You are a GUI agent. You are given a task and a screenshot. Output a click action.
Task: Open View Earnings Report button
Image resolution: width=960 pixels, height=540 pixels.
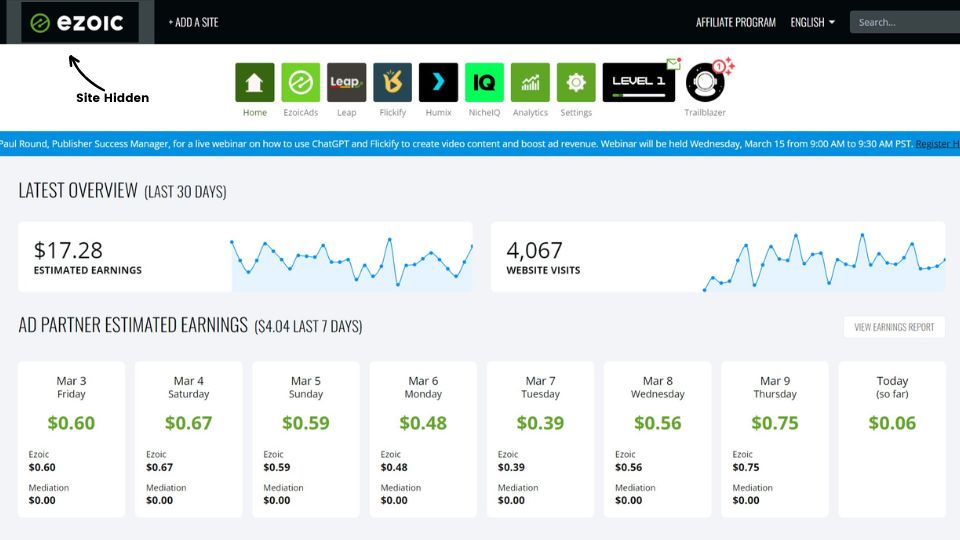tap(894, 327)
